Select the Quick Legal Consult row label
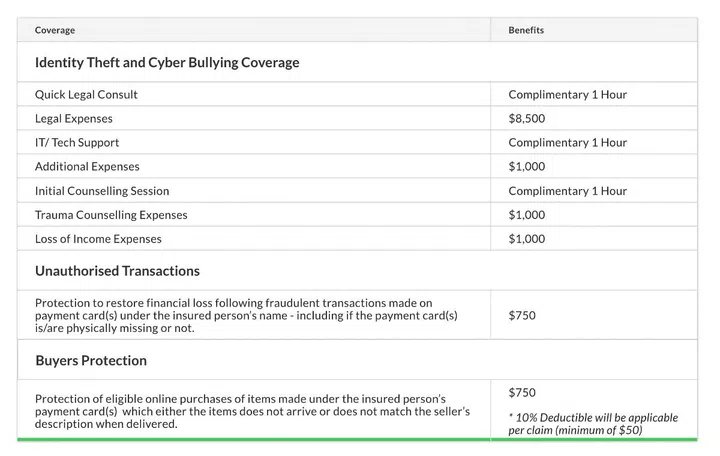The image size is (720, 456). pos(86,95)
